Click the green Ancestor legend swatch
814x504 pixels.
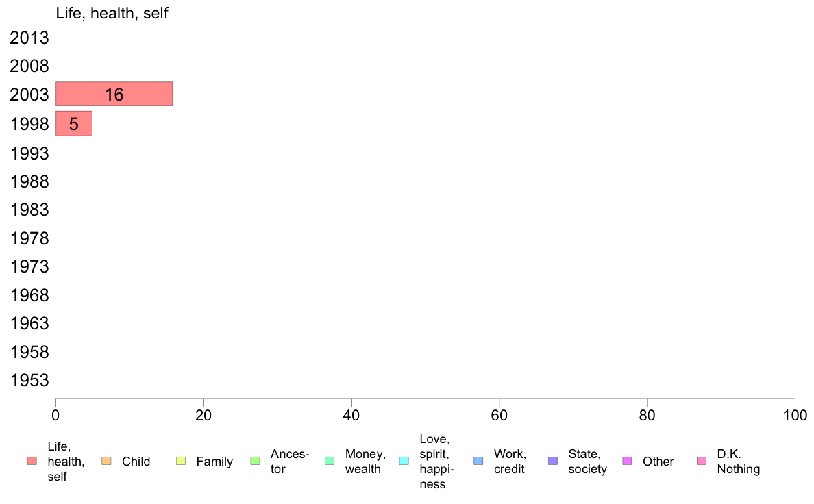pos(256,461)
